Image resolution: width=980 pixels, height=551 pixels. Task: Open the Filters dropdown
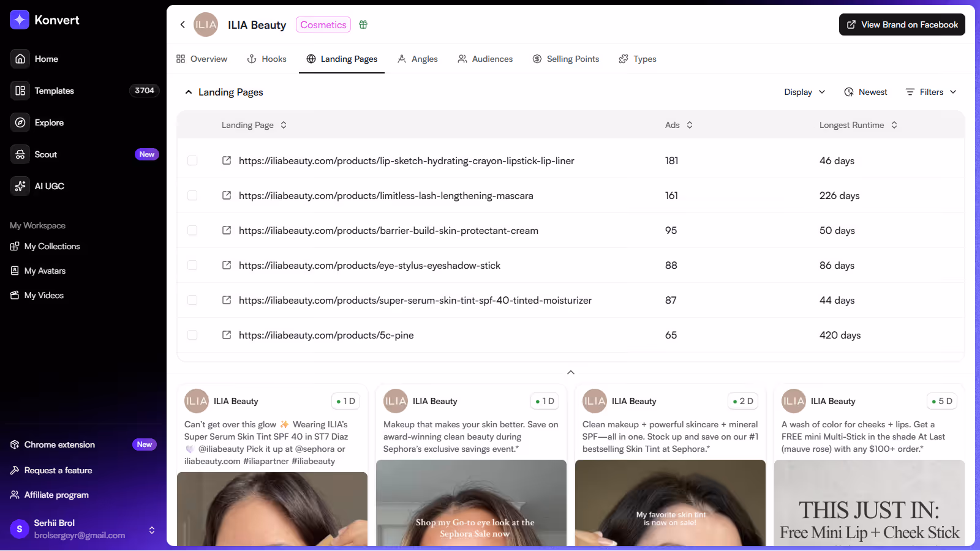coord(931,92)
